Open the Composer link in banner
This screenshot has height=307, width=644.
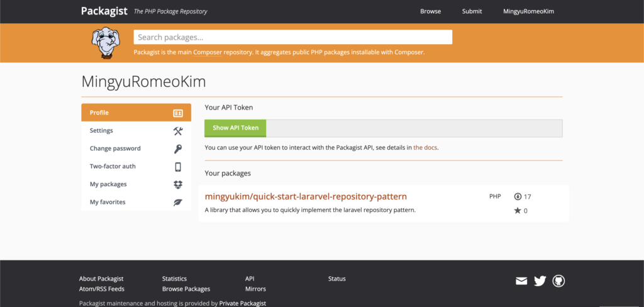coord(208,52)
